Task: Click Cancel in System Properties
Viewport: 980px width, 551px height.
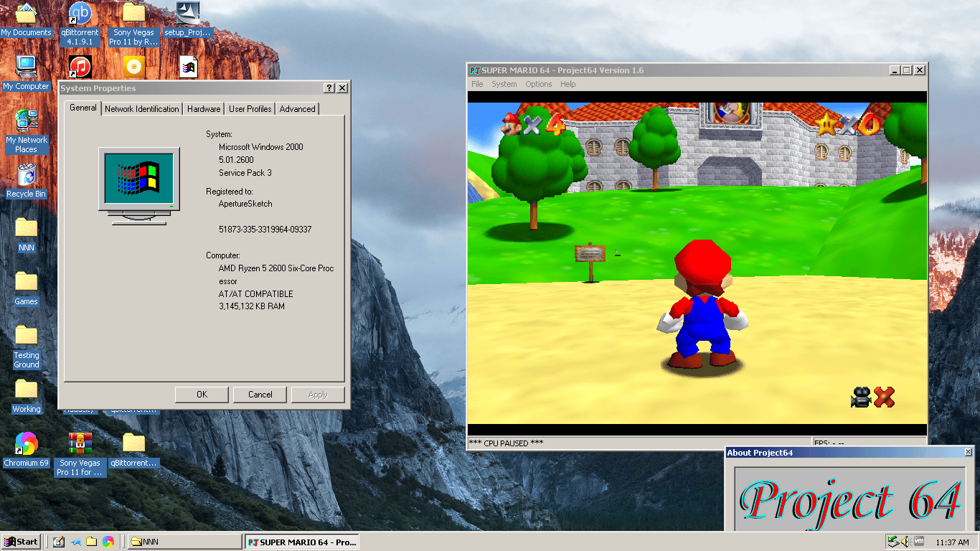Action: click(x=260, y=395)
